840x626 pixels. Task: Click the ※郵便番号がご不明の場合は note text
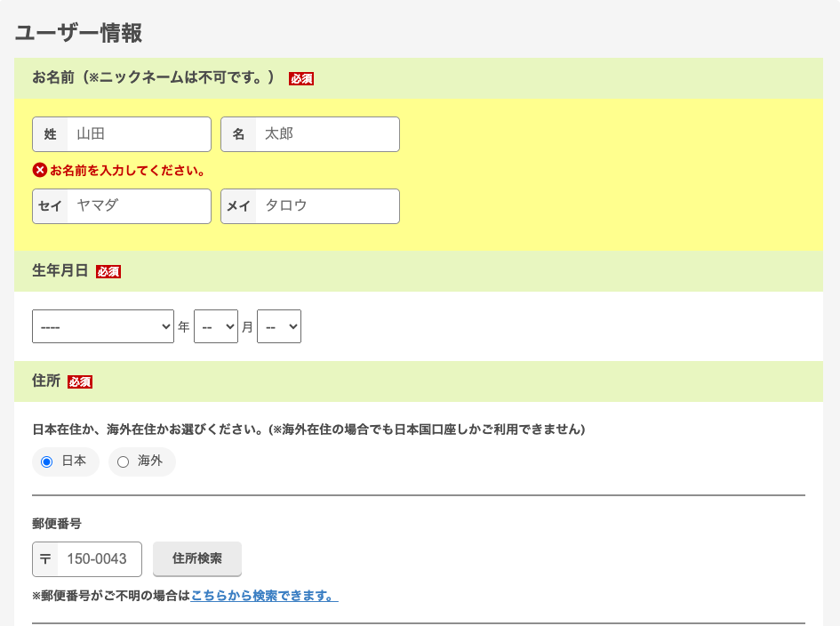point(111,596)
